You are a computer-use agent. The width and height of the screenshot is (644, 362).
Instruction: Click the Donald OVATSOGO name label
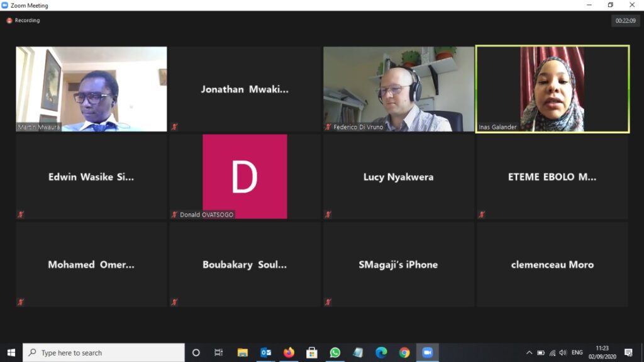(x=206, y=214)
